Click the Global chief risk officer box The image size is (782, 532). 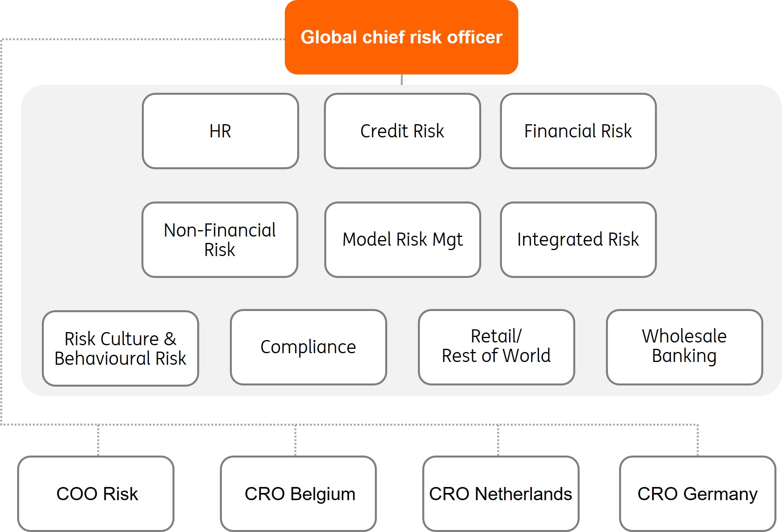(401, 37)
